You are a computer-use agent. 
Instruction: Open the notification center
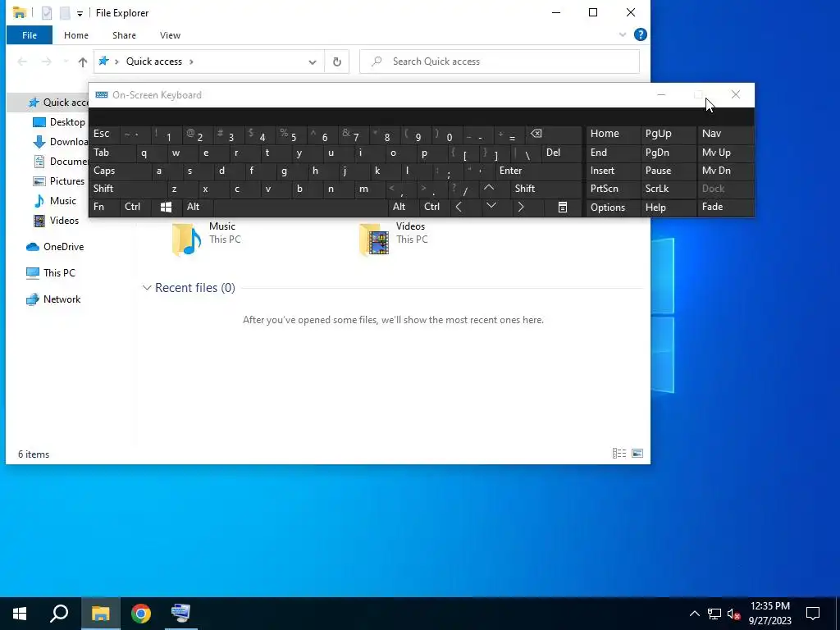(x=813, y=614)
